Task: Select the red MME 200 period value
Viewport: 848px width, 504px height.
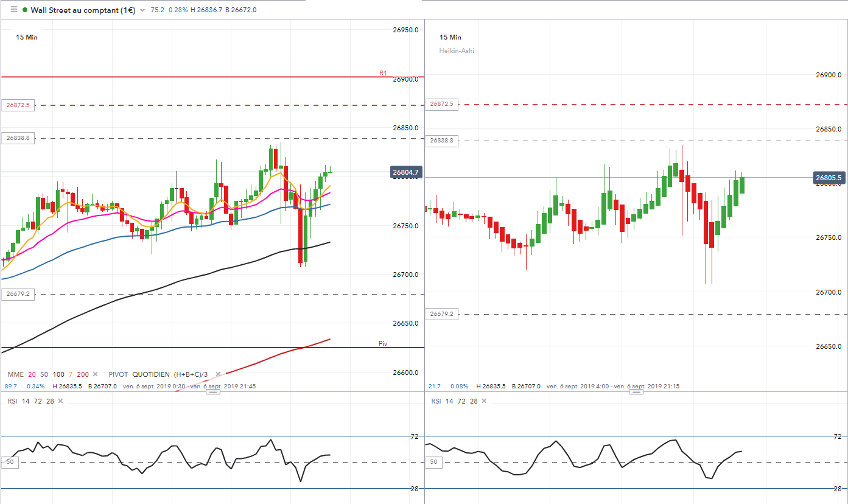Action: point(83,374)
